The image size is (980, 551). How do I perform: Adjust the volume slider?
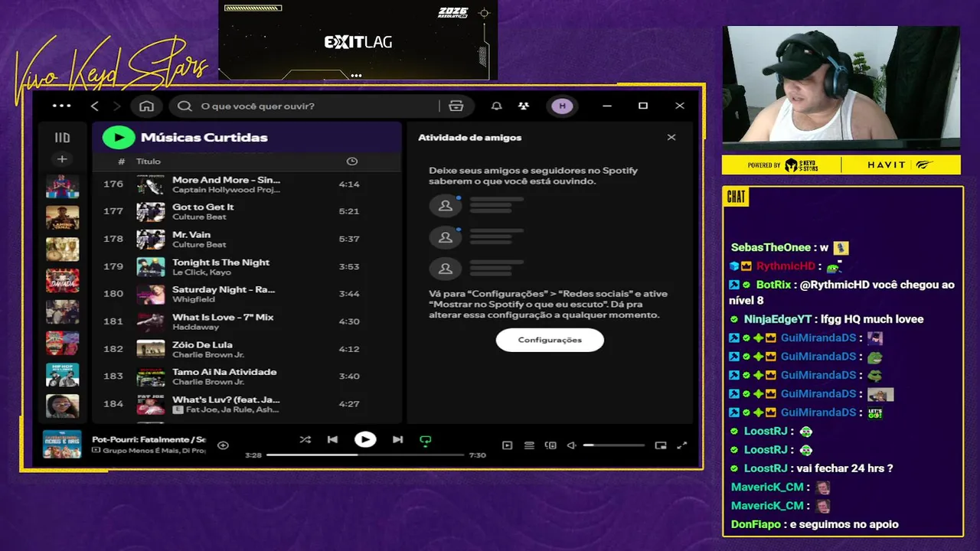pyautogui.click(x=613, y=445)
